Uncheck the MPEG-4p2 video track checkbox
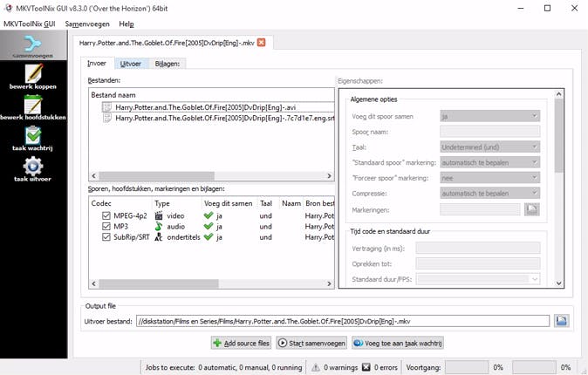Screen dimensions: 588x375 (x=106, y=215)
